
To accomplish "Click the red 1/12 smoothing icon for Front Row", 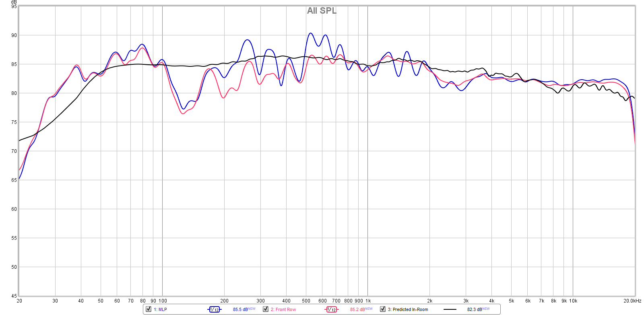I will point(331,309).
